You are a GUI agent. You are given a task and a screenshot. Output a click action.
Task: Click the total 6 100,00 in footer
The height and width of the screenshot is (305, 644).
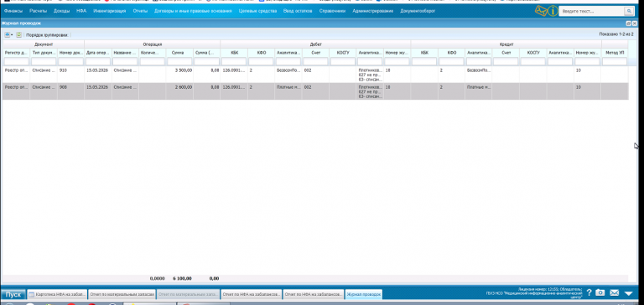coord(182,278)
